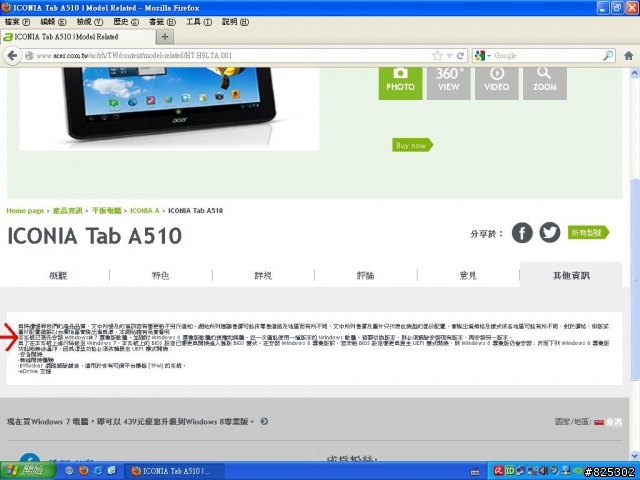The height and width of the screenshot is (480, 640).
Task: Launch Internet Explorer from quick launch
Action: 98,471
